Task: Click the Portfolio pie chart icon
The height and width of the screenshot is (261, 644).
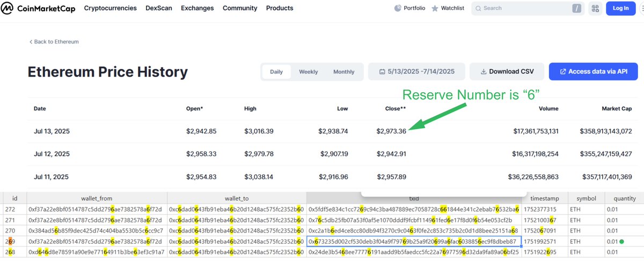Action: click(x=398, y=8)
